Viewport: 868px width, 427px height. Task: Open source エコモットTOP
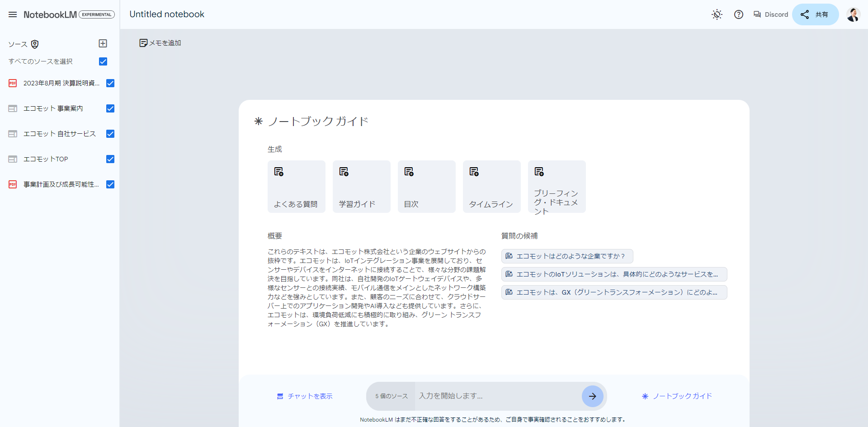coord(46,159)
